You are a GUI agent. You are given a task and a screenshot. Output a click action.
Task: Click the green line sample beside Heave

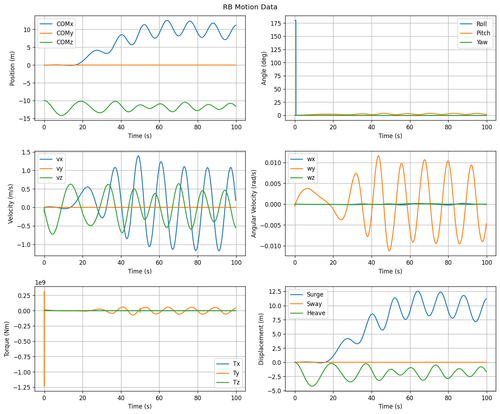pyautogui.click(x=297, y=313)
